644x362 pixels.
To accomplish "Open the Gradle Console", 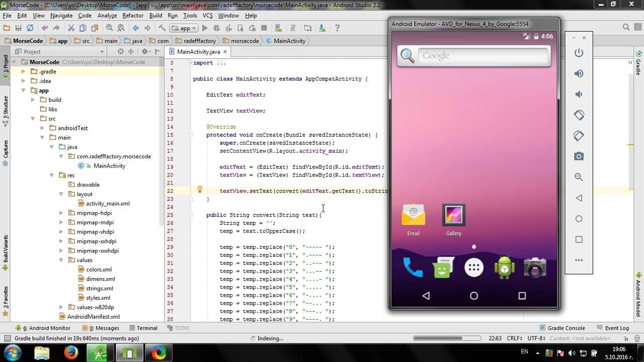I will pyautogui.click(x=562, y=328).
